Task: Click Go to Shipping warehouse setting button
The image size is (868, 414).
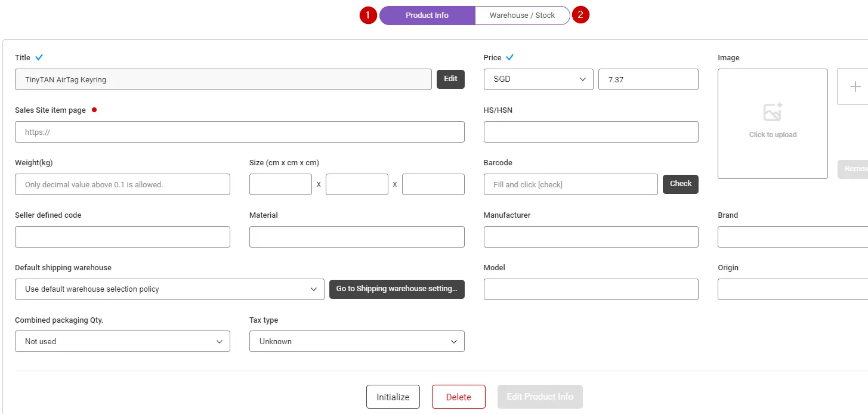Action: tap(397, 289)
